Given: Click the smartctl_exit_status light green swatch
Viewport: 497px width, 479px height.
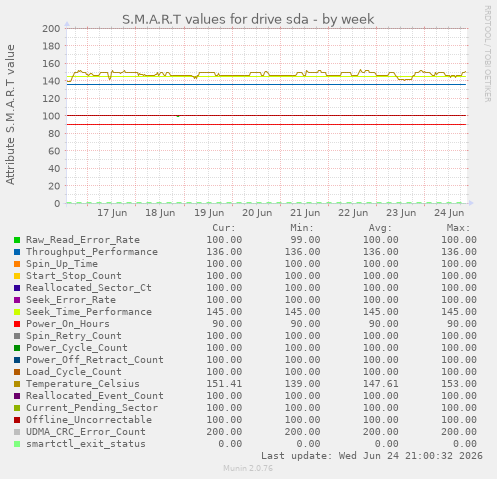Looking at the screenshot, I should 17,444.
